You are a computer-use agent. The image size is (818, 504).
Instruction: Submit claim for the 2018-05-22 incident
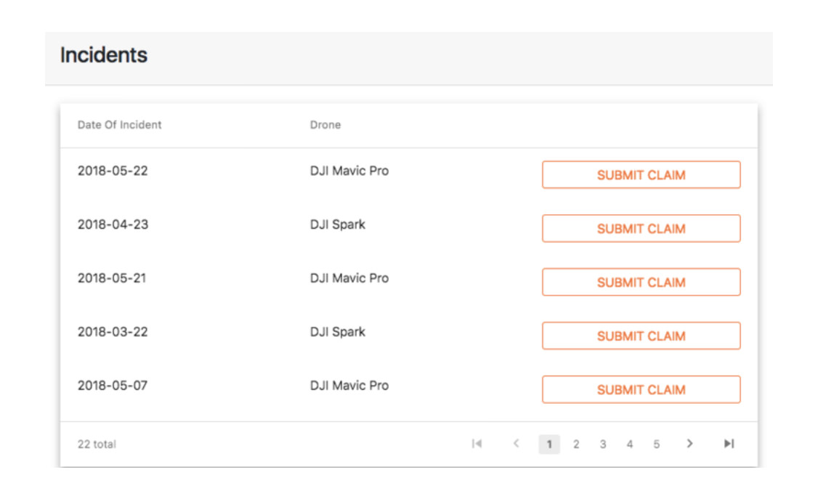point(641,175)
